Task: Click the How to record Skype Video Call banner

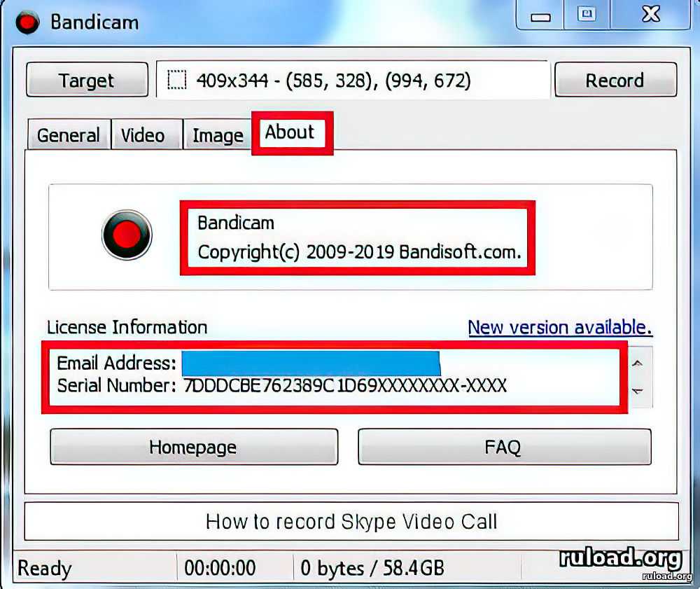Action: click(x=351, y=522)
